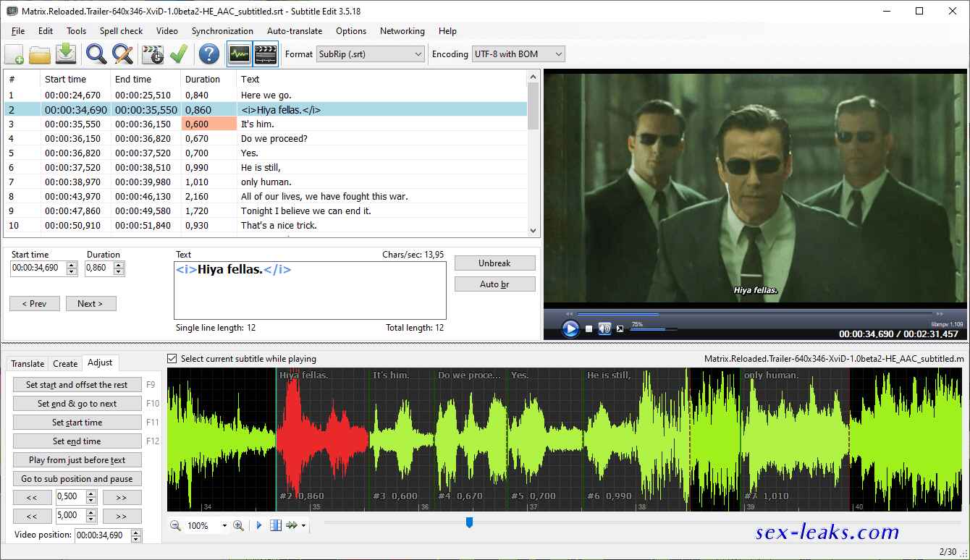Toggle the video display clapperboard icon

[x=266, y=54]
